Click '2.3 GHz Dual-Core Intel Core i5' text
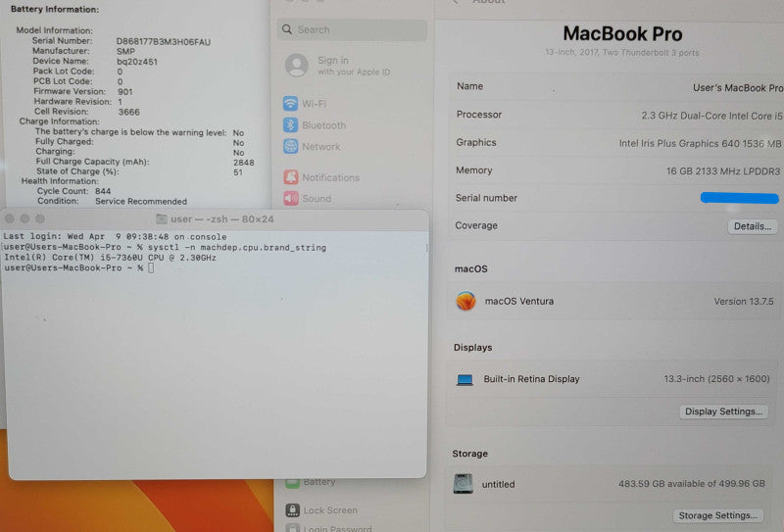The image size is (784, 532). (x=712, y=116)
